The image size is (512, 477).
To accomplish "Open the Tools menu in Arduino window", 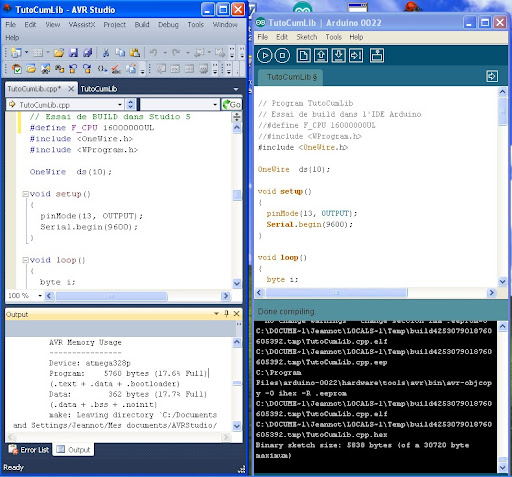I will (x=333, y=37).
